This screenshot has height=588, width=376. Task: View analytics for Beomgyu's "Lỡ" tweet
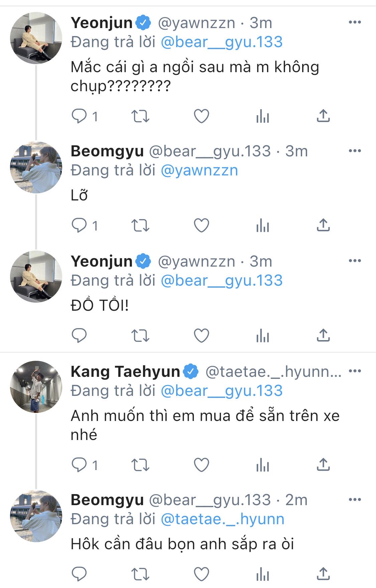[262, 226]
